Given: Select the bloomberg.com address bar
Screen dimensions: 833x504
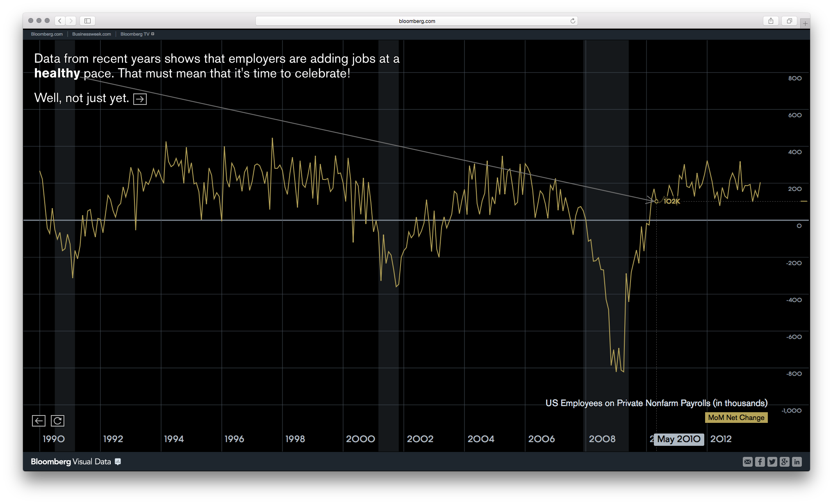Looking at the screenshot, I should tap(416, 20).
